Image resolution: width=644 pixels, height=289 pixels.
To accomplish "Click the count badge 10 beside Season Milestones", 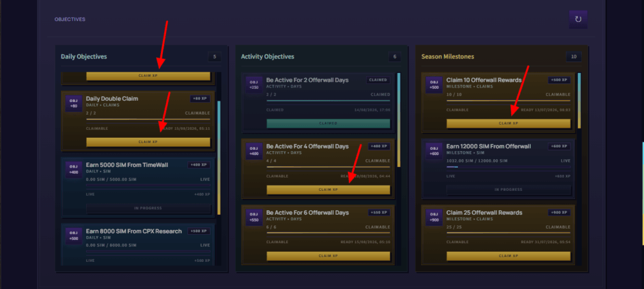I will pos(574,57).
